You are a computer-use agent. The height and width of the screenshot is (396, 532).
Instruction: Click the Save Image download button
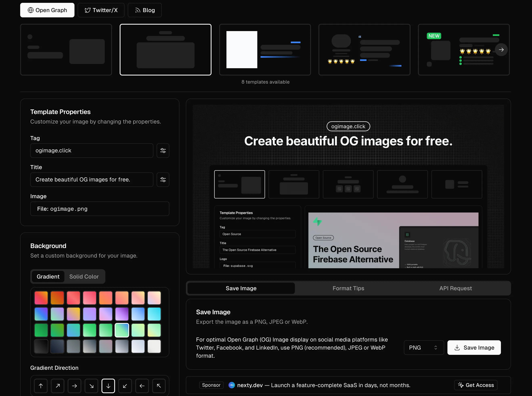tap(474, 347)
